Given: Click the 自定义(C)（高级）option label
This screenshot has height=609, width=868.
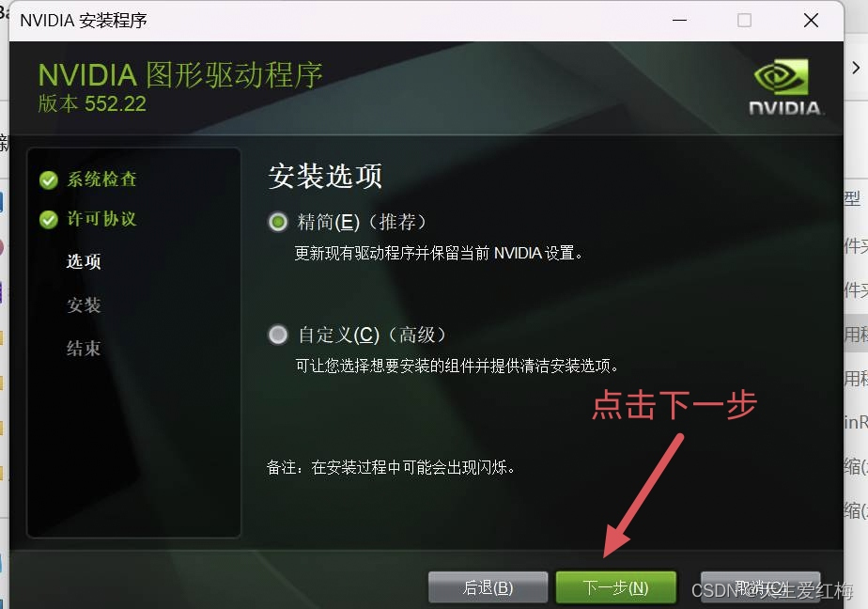Looking at the screenshot, I should (x=371, y=335).
